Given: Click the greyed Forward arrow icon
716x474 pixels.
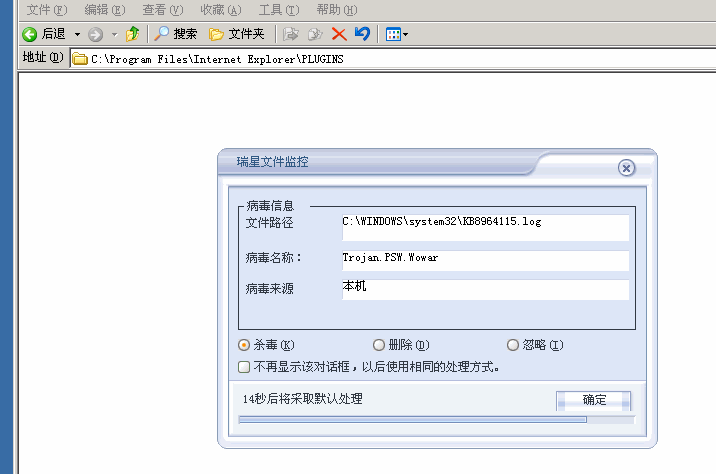Looking at the screenshot, I should pos(95,34).
